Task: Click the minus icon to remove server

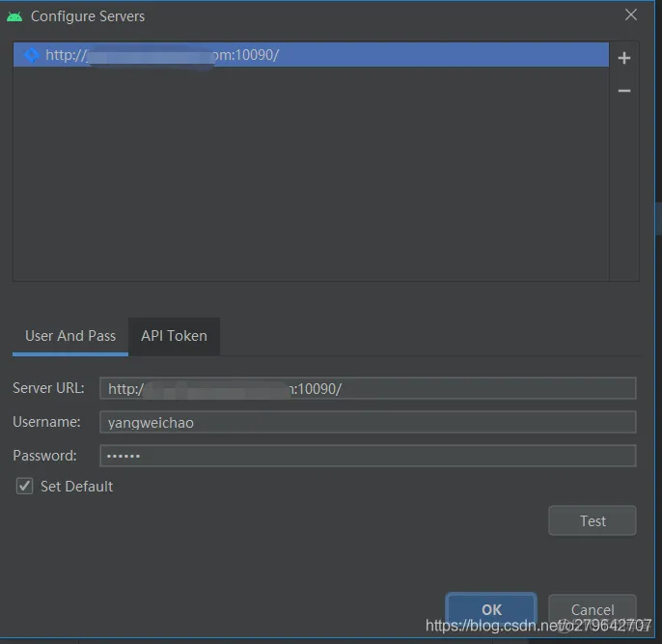Action: point(624,91)
